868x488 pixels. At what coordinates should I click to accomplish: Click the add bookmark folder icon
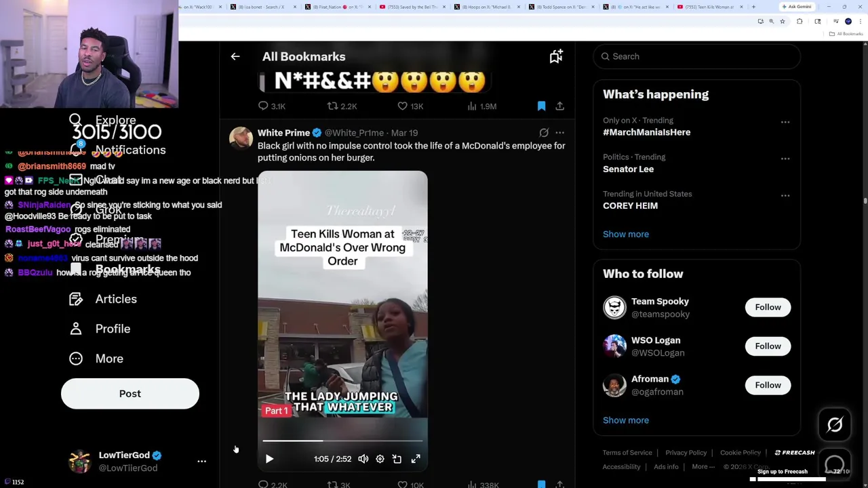coord(556,57)
